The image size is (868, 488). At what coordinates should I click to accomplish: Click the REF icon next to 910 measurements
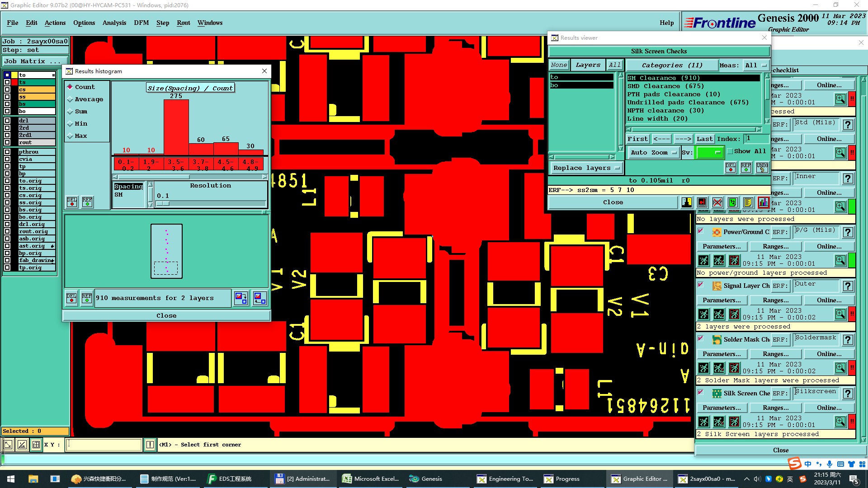point(87,298)
